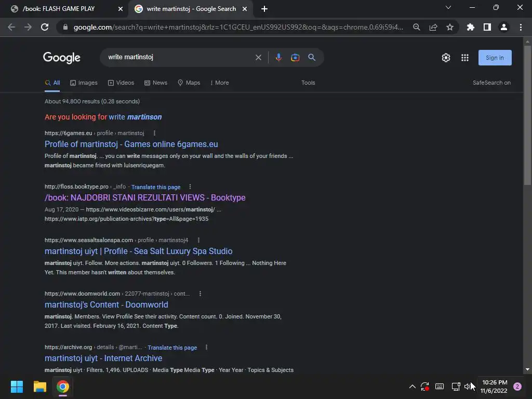Open File Explorer from taskbar
532x399 pixels.
39,387
